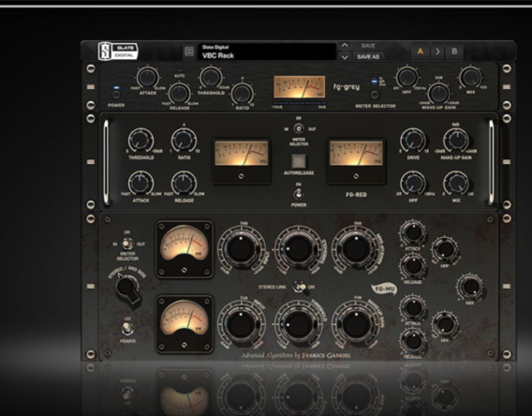Toggle the FG-MU Power switch

[x=127, y=329]
